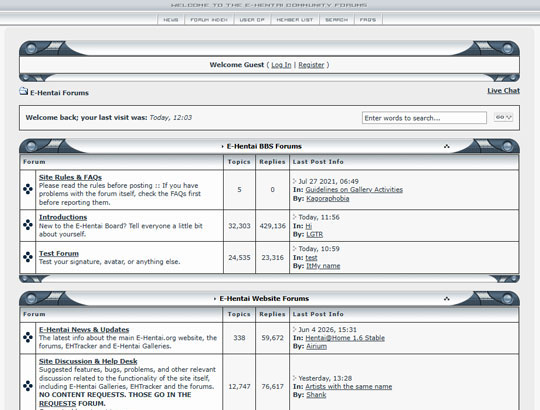The width and height of the screenshot is (540, 410).
Task: Open the search GO dropdown button
Action: [503, 117]
